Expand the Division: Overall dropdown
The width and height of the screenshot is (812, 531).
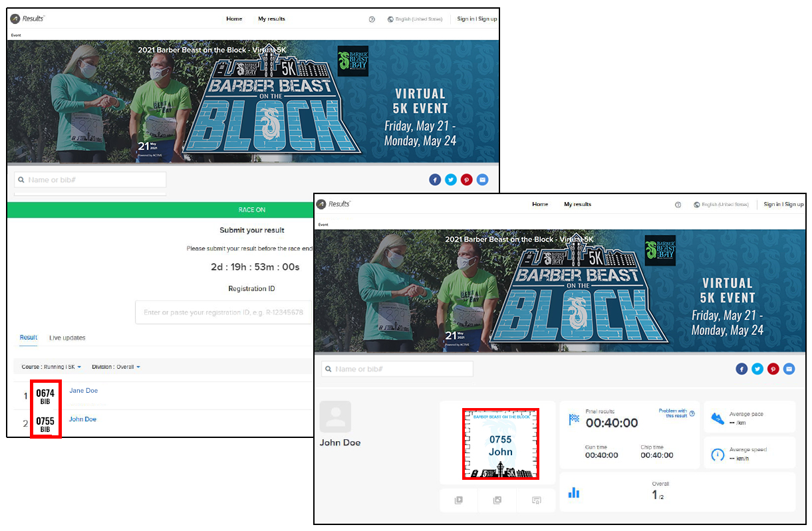pyautogui.click(x=116, y=367)
